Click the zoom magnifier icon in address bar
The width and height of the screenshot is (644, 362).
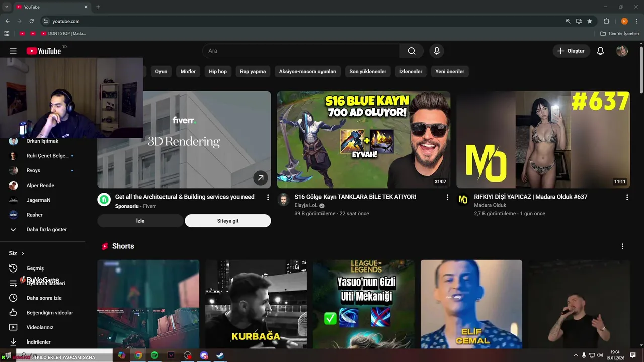568,21
